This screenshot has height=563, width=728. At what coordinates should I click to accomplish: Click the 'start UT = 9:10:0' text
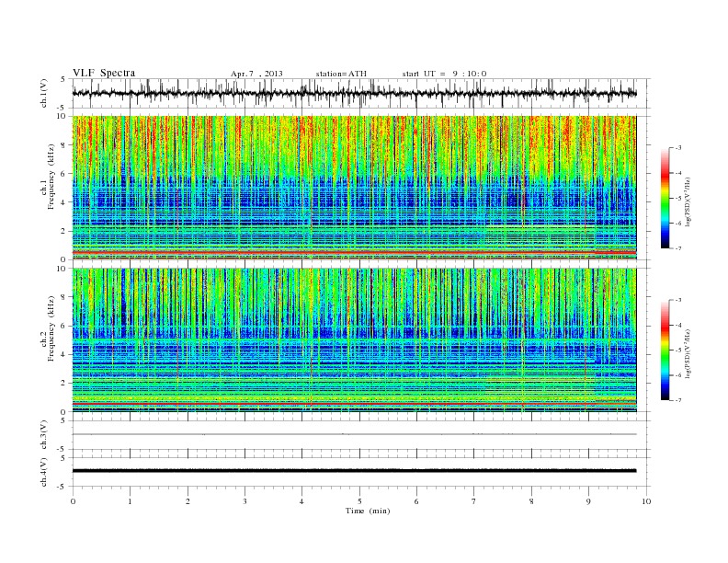(x=444, y=74)
